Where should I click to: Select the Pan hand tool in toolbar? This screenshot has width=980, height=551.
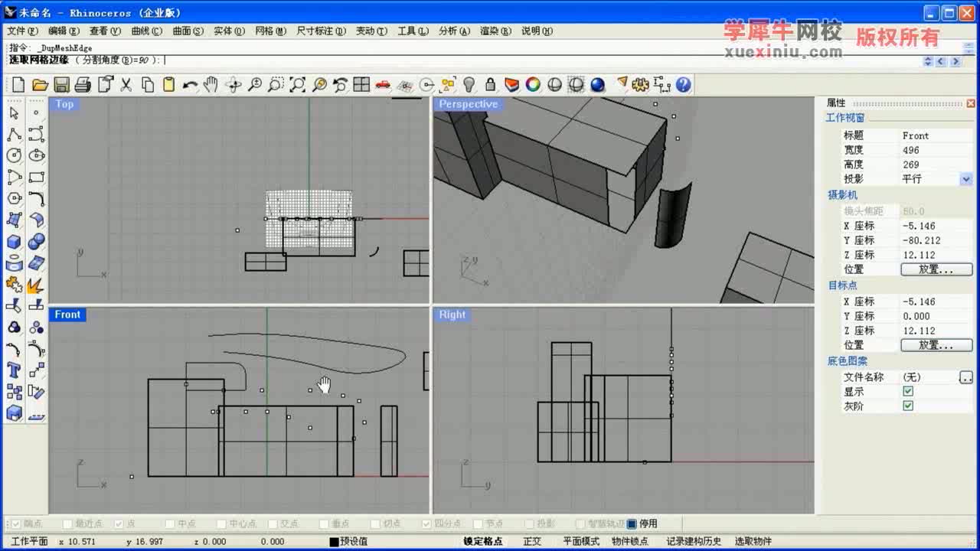click(211, 85)
